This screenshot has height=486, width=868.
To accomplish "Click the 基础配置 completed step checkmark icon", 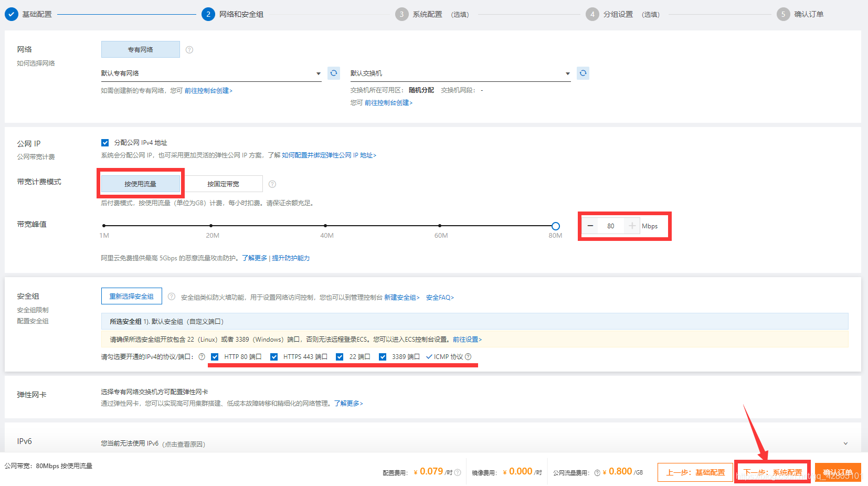I will (x=12, y=14).
